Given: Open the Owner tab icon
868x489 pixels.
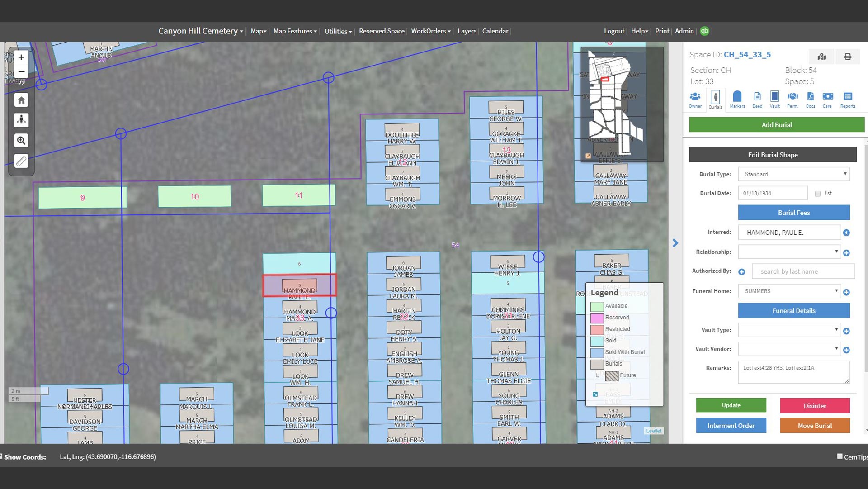Looking at the screenshot, I should [x=695, y=100].
